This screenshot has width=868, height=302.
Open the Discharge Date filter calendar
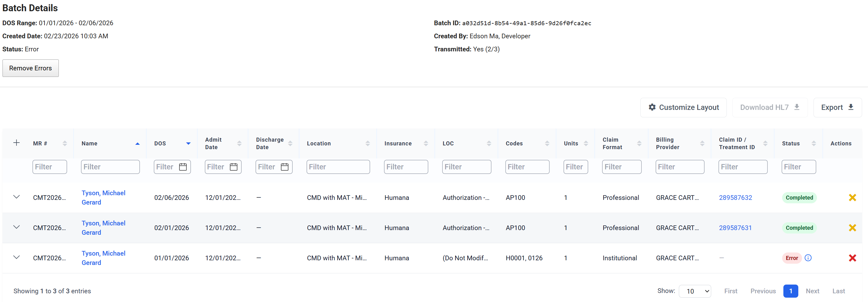(x=284, y=167)
